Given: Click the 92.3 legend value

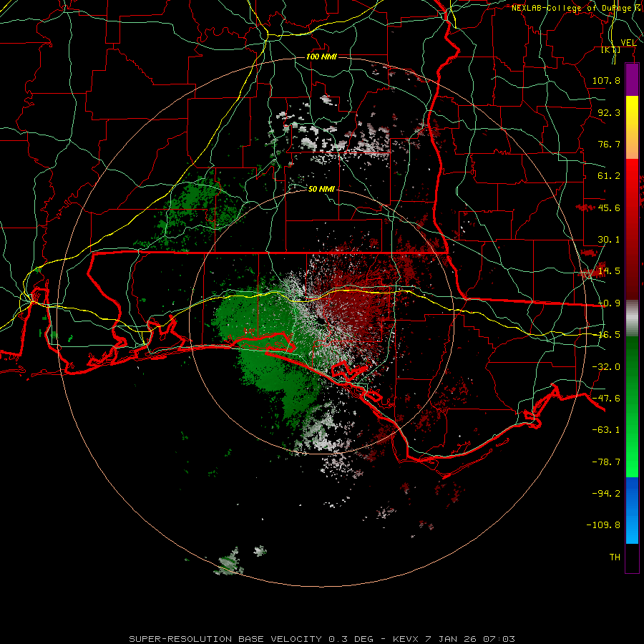Looking at the screenshot, I should tap(609, 112).
